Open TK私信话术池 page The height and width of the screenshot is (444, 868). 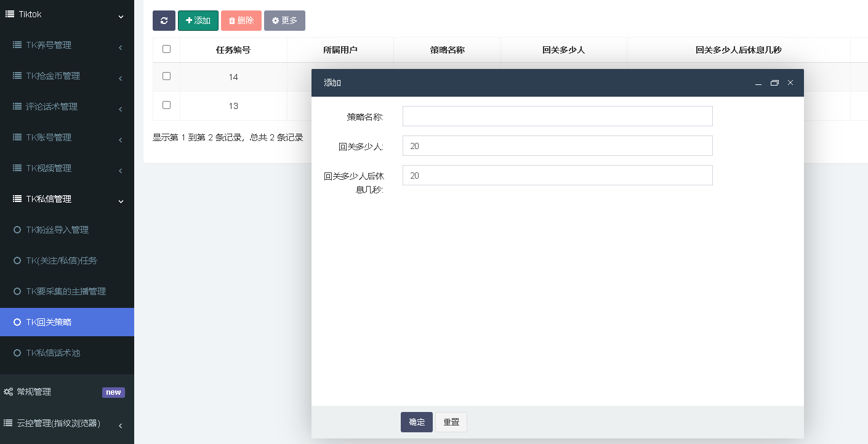67,353
